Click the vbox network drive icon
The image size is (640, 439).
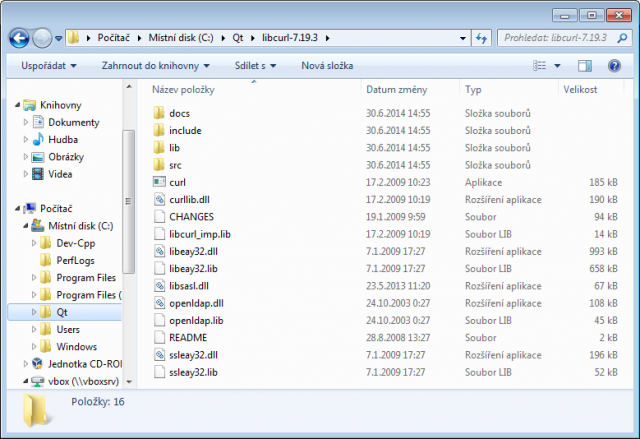38,381
